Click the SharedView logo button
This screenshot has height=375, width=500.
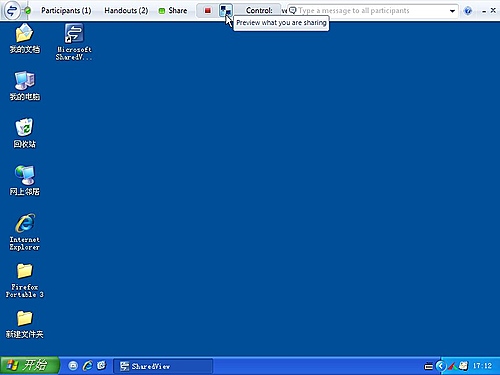(12, 11)
